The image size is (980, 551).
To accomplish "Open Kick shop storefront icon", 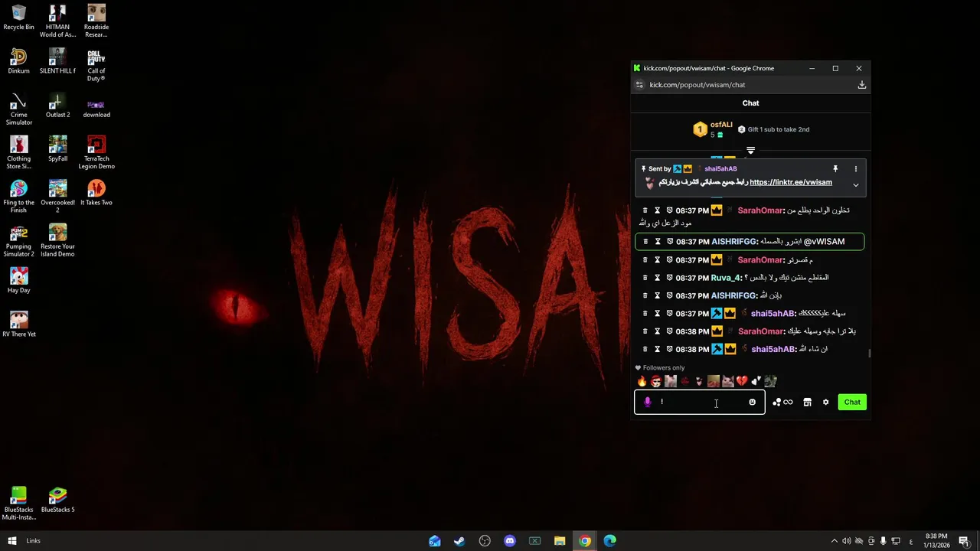I will pos(807,402).
